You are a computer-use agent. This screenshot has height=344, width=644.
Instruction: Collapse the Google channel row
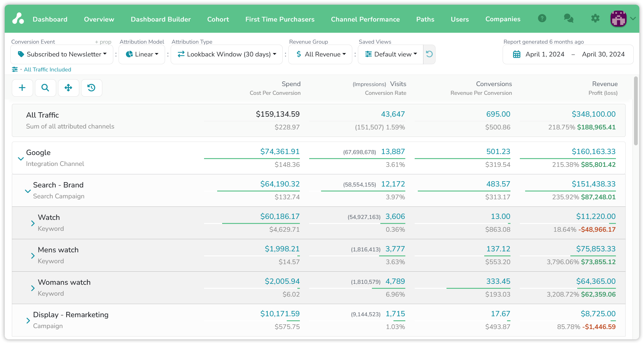point(21,159)
